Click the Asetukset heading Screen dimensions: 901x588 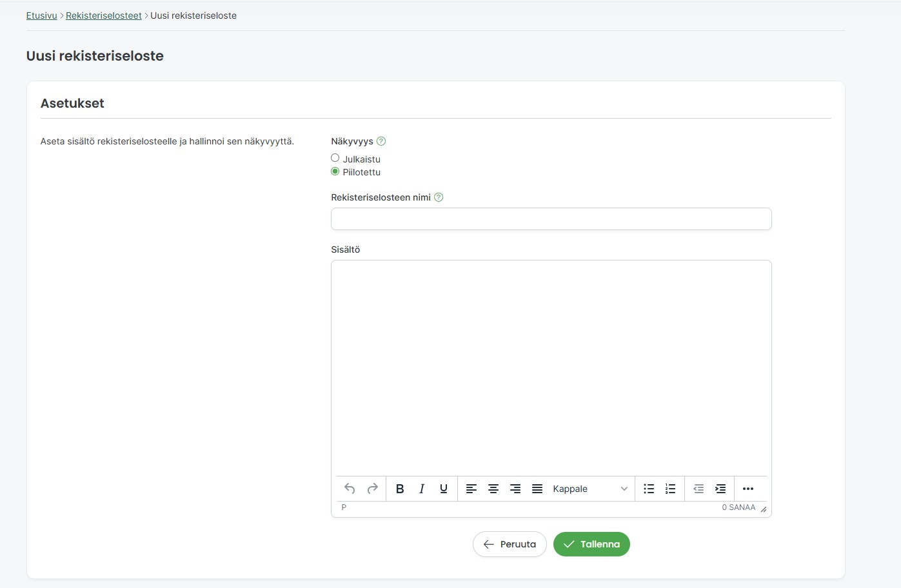72,103
